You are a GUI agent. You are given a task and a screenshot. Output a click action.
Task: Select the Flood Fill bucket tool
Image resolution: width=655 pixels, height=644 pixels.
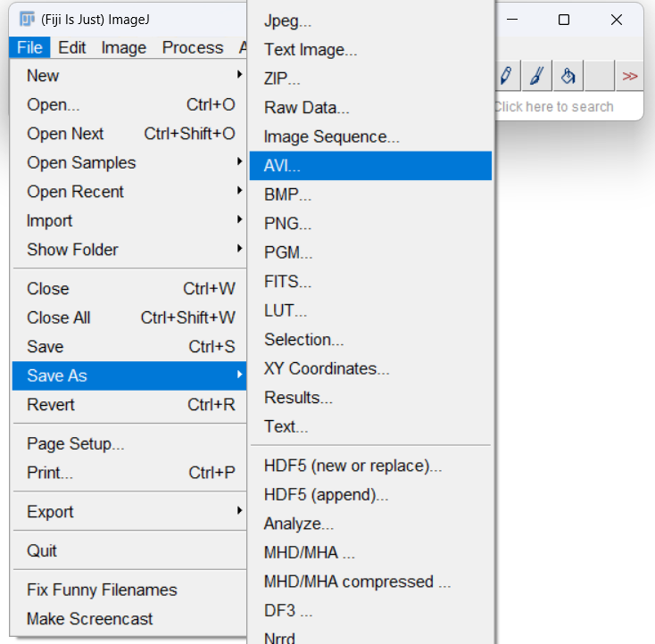(x=568, y=76)
